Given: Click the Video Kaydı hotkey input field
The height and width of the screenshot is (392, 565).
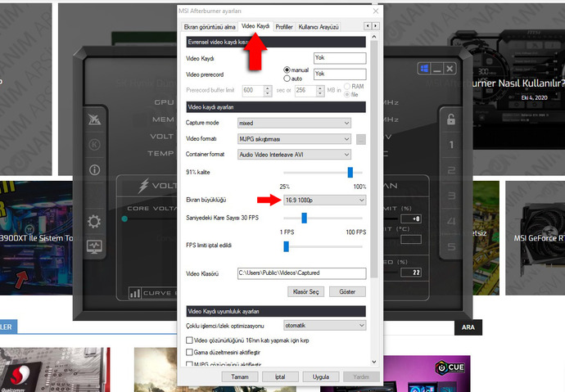Looking at the screenshot, I should coord(340,58).
